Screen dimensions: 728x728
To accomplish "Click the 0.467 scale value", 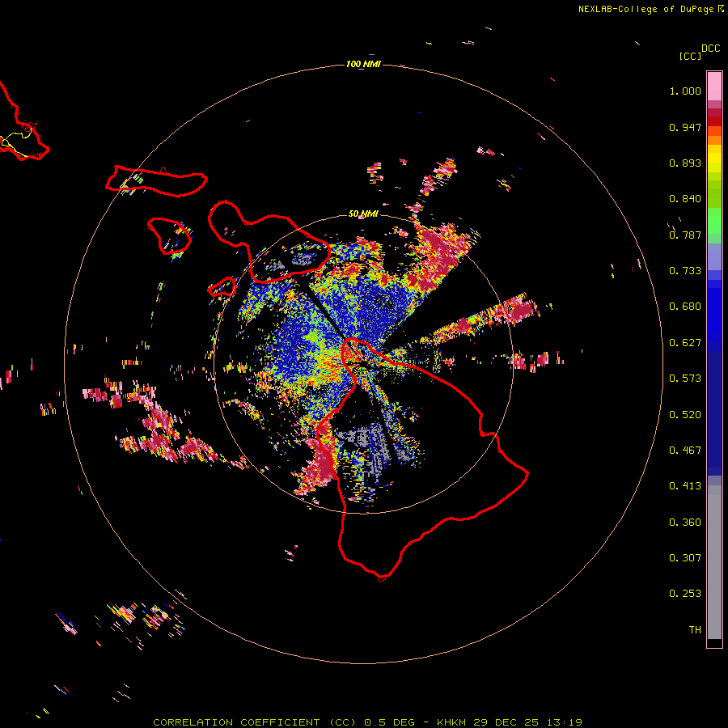I will tap(685, 451).
